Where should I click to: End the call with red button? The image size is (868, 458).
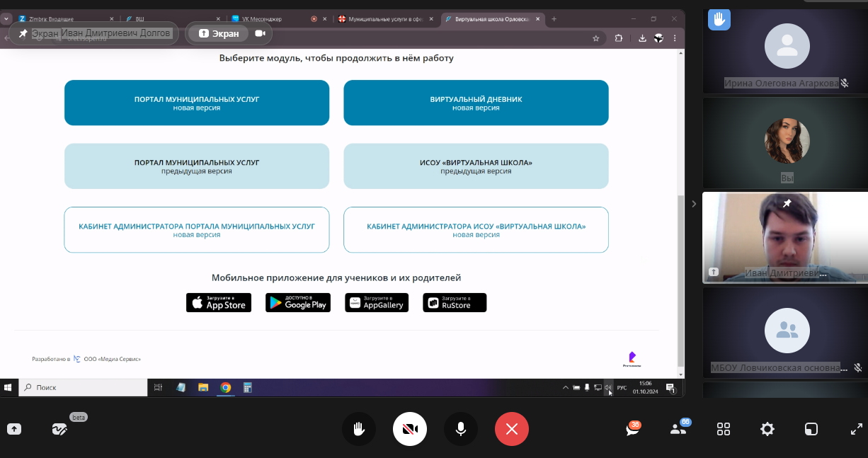coord(512,429)
